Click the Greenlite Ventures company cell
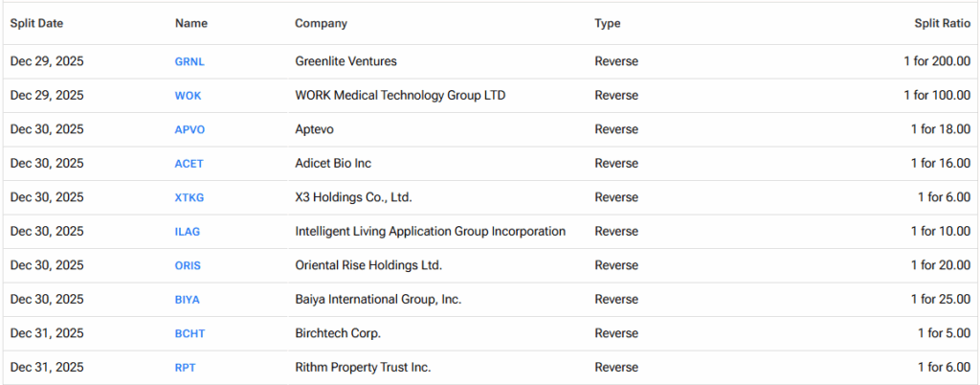This screenshot has height=385, width=980. pyautogui.click(x=345, y=61)
